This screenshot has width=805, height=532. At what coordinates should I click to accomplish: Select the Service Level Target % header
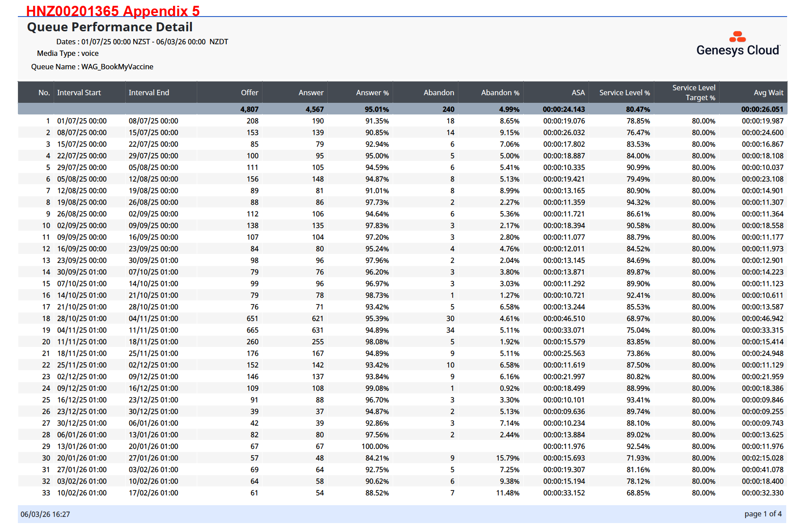coord(694,93)
